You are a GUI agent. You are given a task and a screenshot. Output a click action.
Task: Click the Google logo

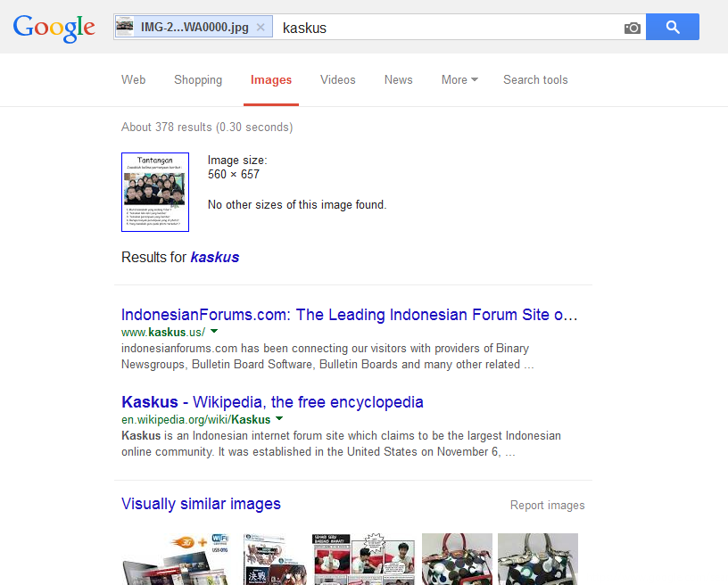(54, 28)
